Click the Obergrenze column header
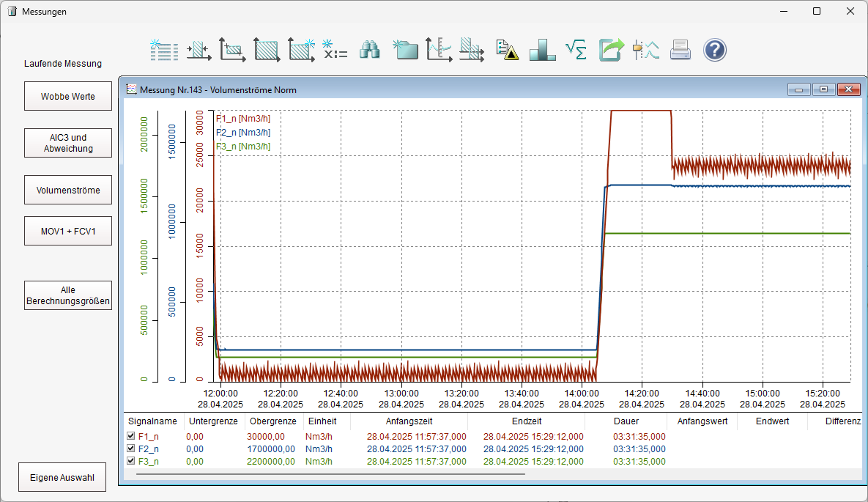Image resolution: width=868 pixels, height=502 pixels. pos(273,421)
